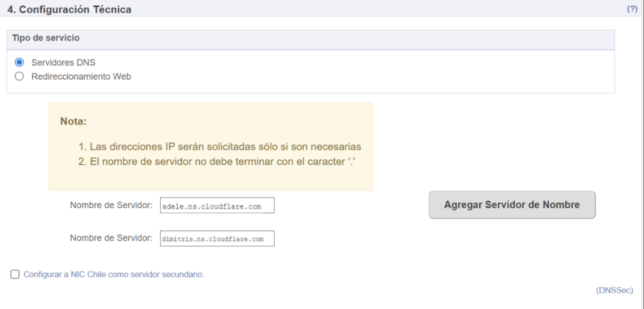Screen dimensions: 644x309
Task: Focus the dimitris.ns.cloudflare.com server name field
Action: click(217, 239)
